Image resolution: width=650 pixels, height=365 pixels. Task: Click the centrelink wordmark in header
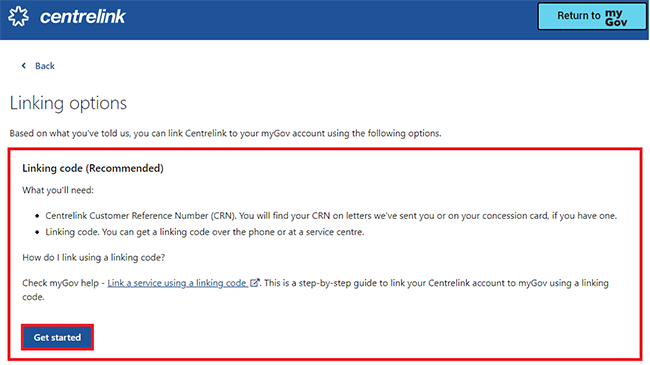(82, 17)
